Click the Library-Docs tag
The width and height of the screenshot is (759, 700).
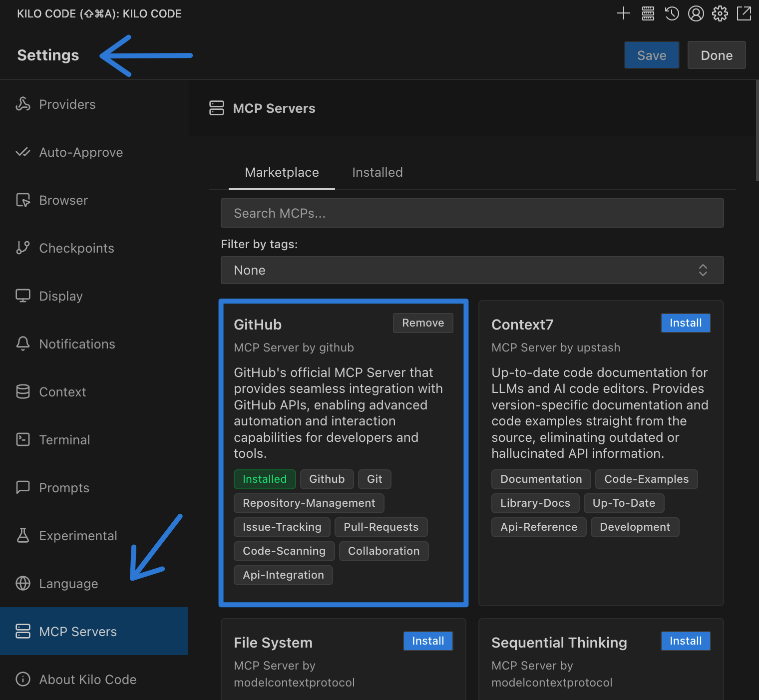click(x=535, y=503)
